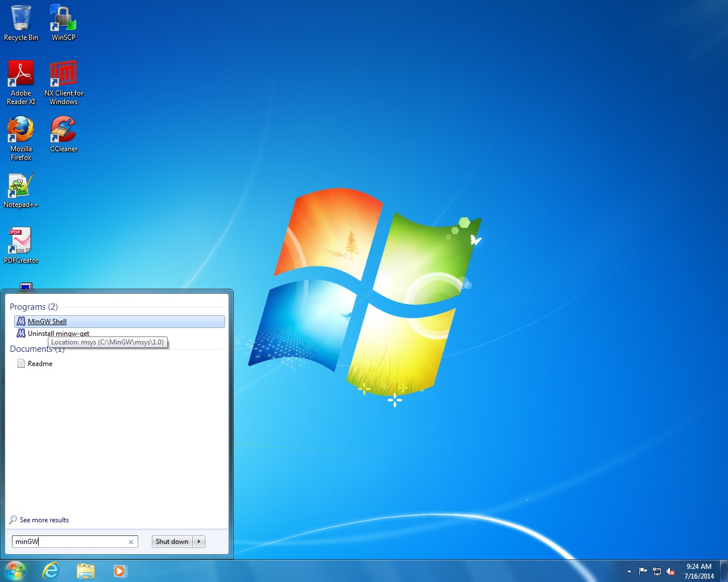Click the See more results link

pyautogui.click(x=44, y=519)
